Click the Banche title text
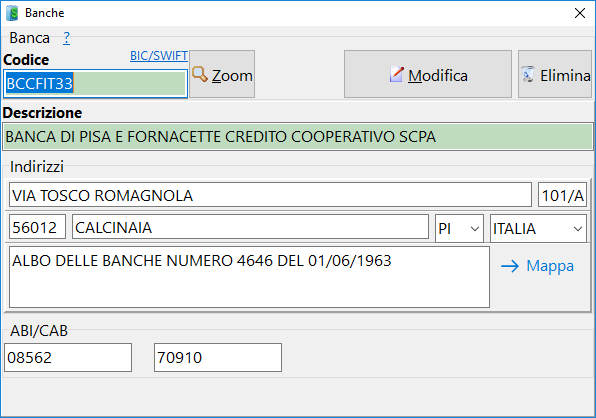Screen dimensions: 596x418 pyautogui.click(x=44, y=13)
